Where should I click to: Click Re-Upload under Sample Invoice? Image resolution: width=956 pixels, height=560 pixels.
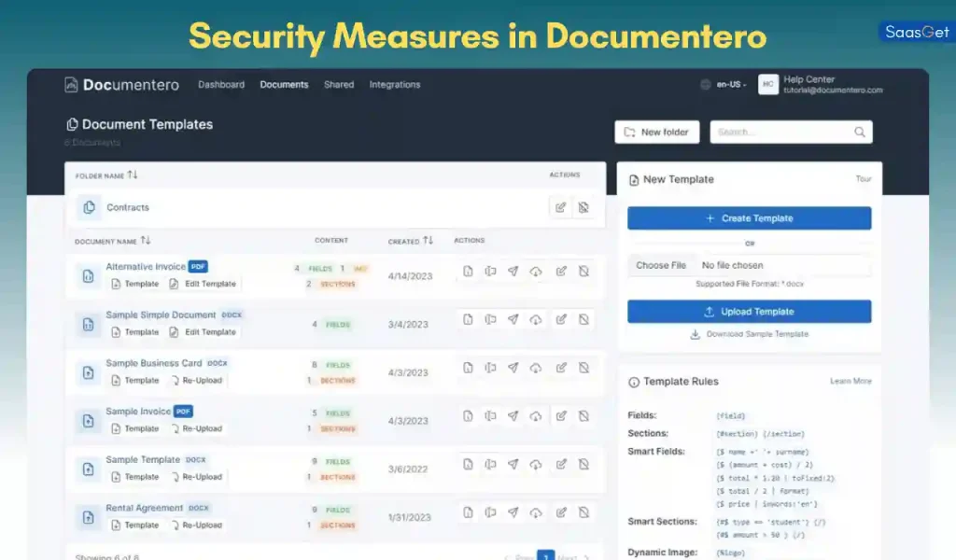click(196, 428)
